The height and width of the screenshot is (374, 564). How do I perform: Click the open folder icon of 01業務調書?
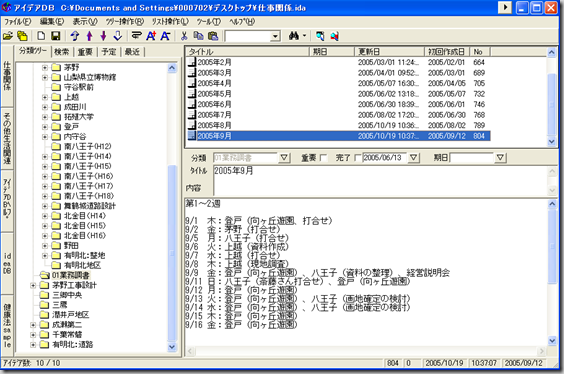[45, 275]
